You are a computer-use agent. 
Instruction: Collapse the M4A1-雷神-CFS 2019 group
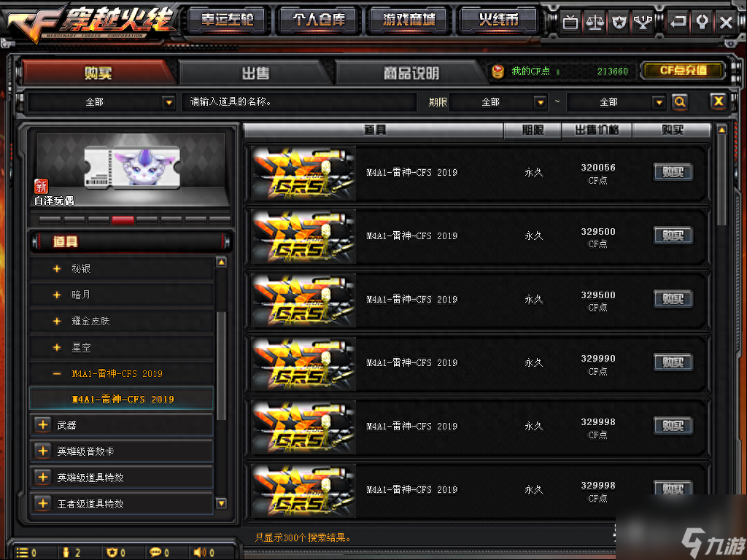click(x=57, y=374)
